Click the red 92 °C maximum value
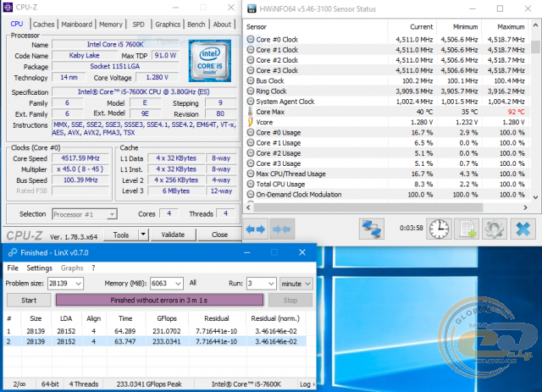This screenshot has width=542, height=392. pos(516,112)
